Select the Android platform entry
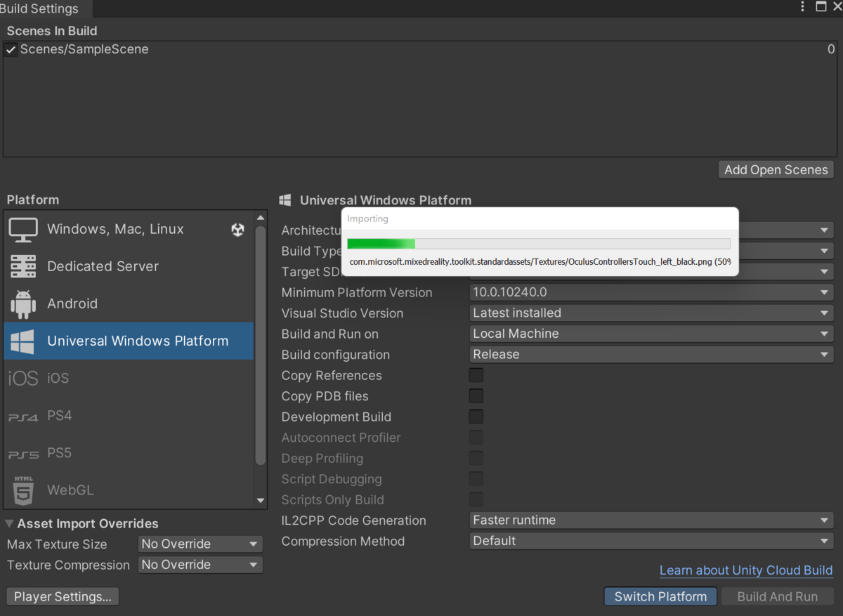843x616 pixels. click(x=129, y=304)
